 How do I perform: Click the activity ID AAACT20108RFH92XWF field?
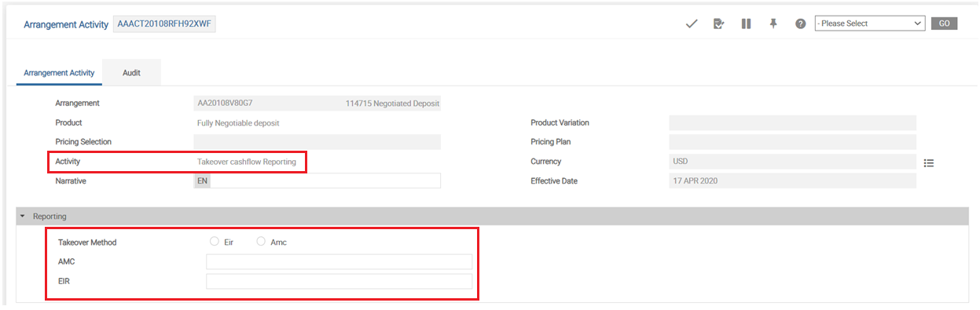pos(164,24)
